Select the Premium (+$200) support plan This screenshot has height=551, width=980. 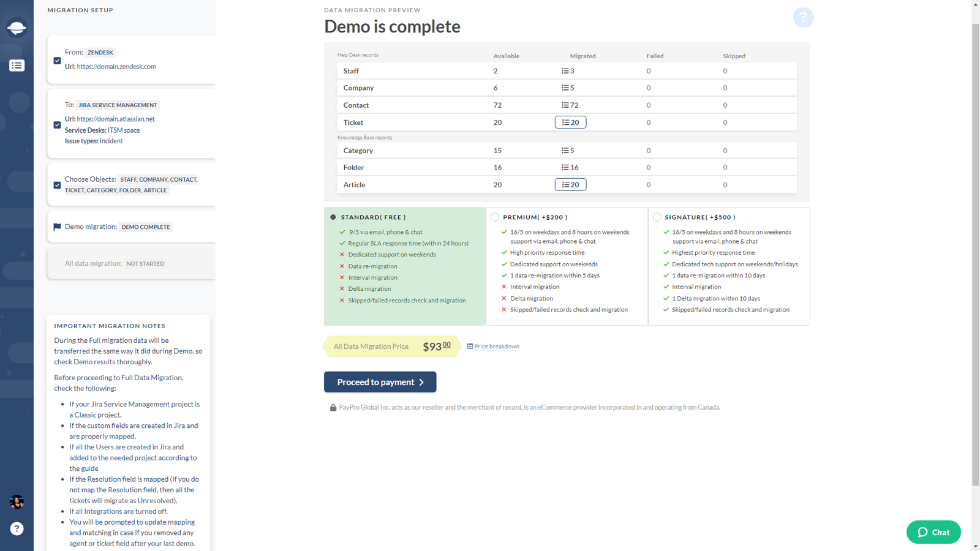pyautogui.click(x=495, y=217)
